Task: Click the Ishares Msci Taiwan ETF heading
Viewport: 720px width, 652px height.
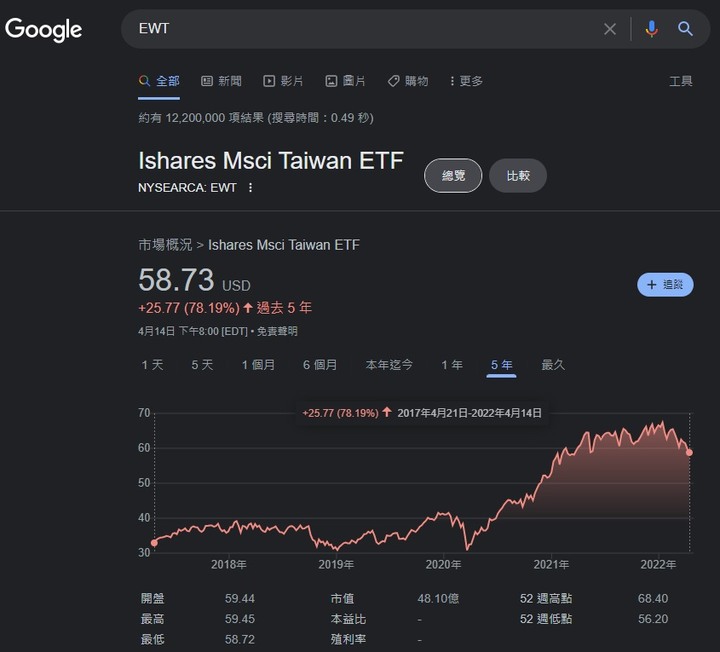Action: [271, 161]
